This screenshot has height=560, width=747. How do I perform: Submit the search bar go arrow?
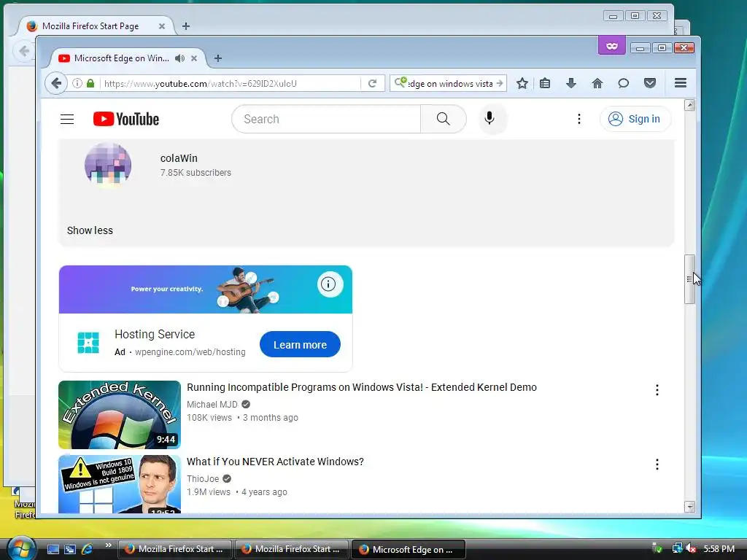pyautogui.click(x=499, y=83)
